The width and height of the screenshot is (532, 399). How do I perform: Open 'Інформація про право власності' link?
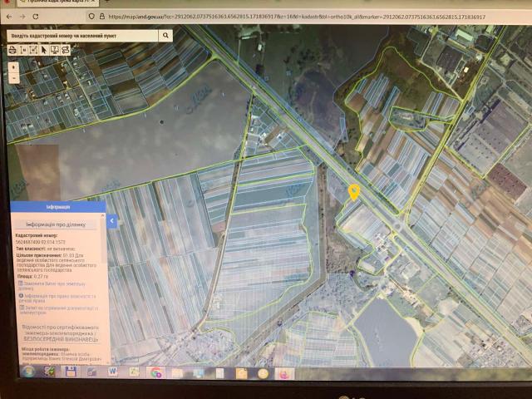tap(58, 297)
